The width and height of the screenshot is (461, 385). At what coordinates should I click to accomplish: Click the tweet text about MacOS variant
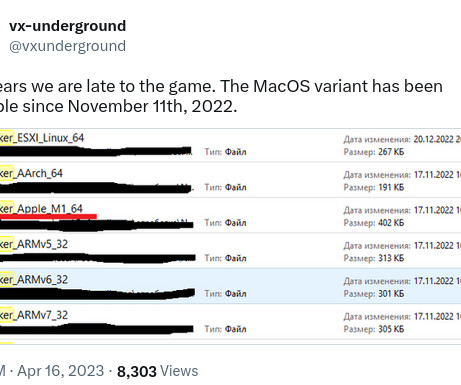221,96
